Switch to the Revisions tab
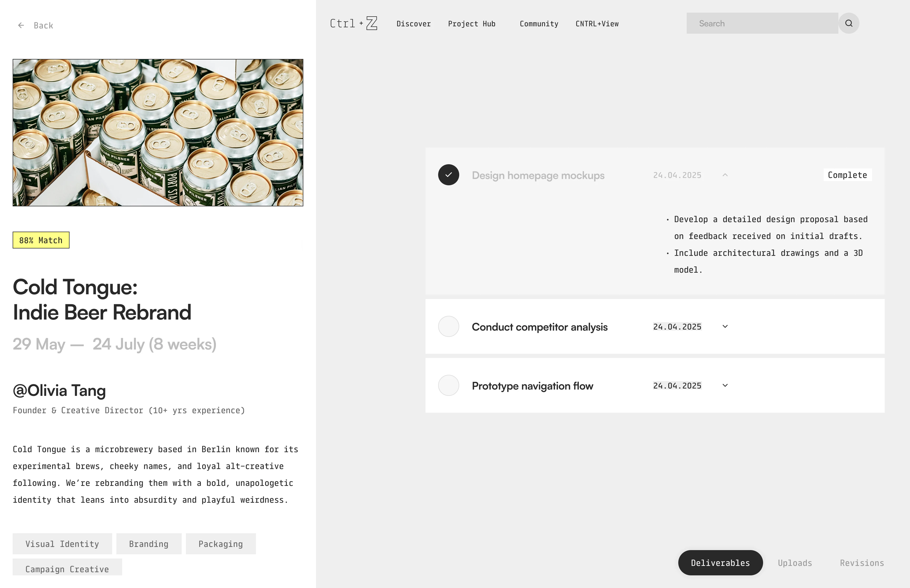Screen dimensions: 910x588 [862, 563]
